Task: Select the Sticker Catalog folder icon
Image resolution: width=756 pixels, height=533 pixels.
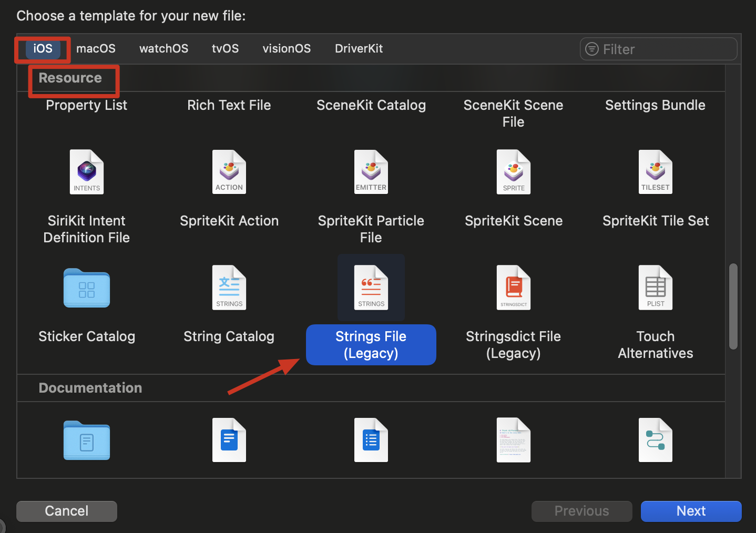Action: point(87,288)
